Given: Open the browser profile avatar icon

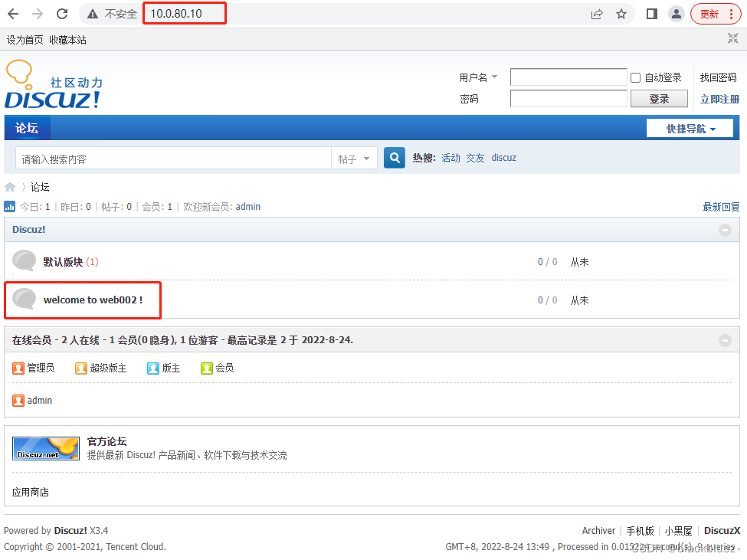Looking at the screenshot, I should pyautogui.click(x=676, y=15).
